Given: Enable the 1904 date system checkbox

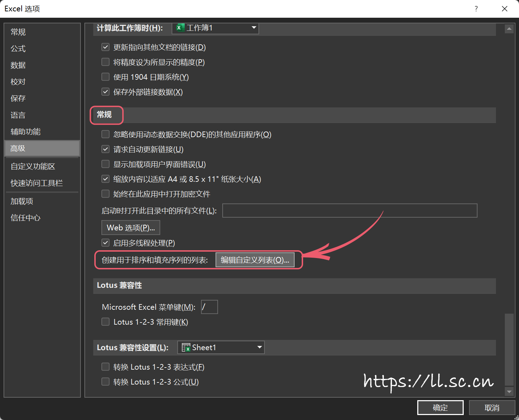Looking at the screenshot, I should pos(106,77).
